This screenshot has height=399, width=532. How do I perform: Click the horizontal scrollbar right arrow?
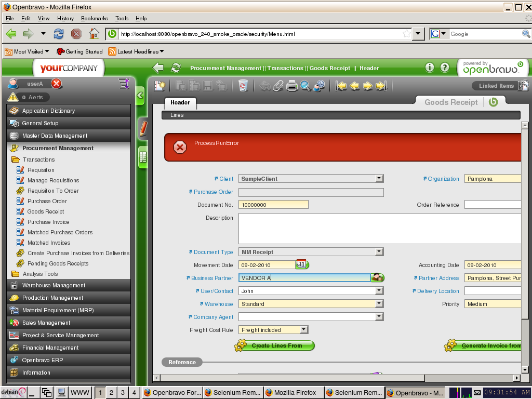point(516,378)
